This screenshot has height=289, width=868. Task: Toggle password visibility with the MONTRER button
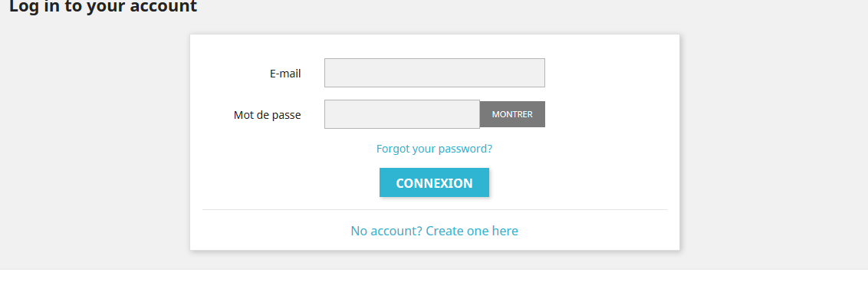pos(512,114)
